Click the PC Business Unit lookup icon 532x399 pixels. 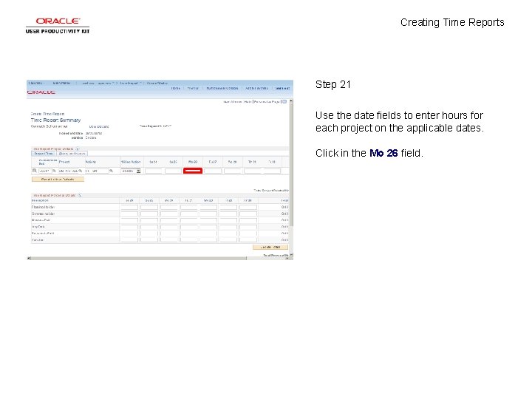(x=54, y=171)
